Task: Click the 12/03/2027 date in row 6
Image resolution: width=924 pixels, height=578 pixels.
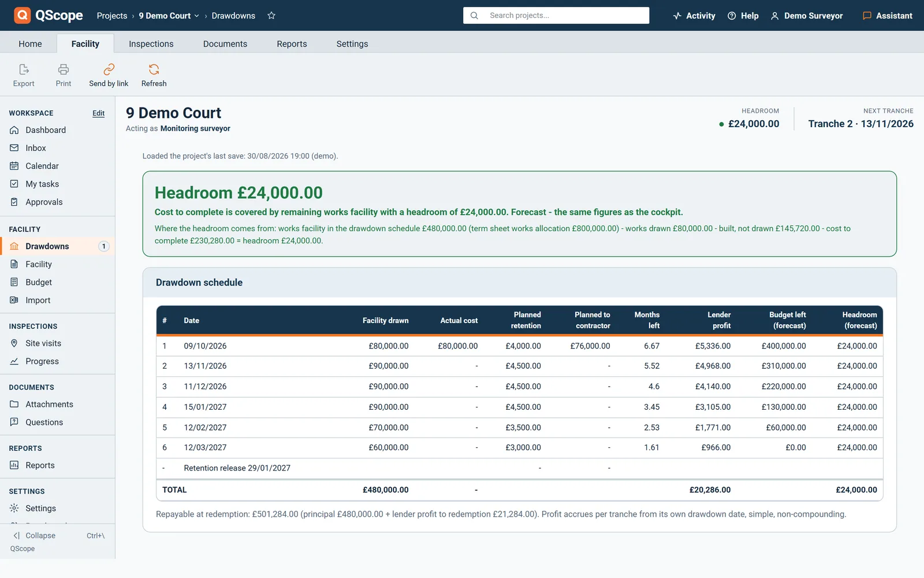Action: [205, 447]
